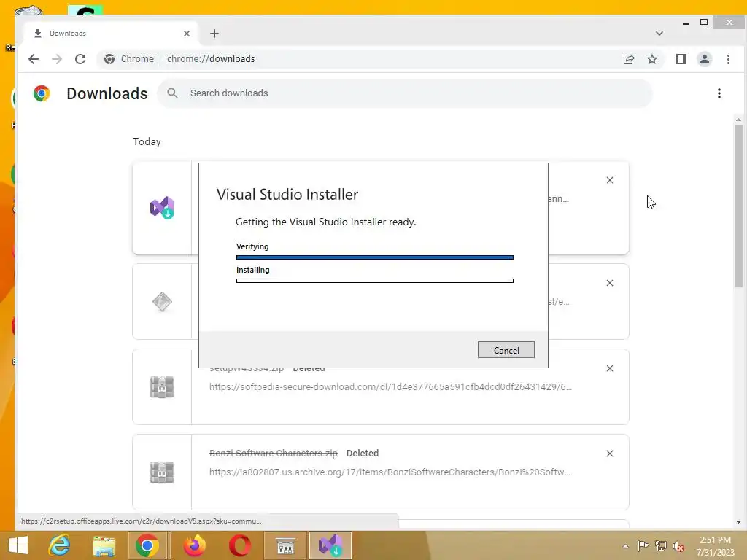
Task: Launch Firefox from taskbar
Action: coord(195,545)
